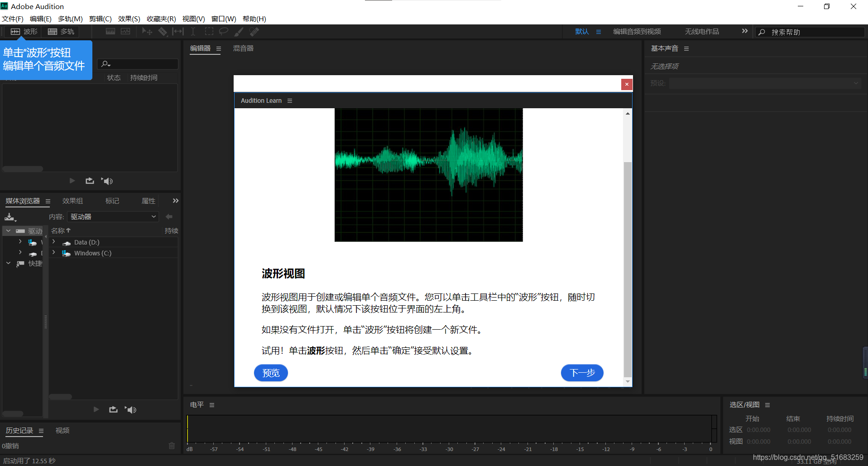868x466 pixels.
Task: Show hidden tabs in Media Browser group
Action: 176,201
